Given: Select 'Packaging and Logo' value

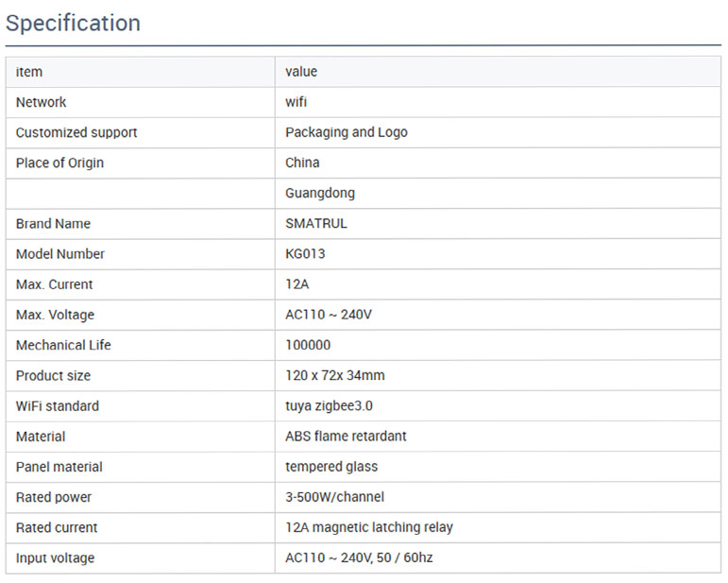Looking at the screenshot, I should tap(347, 132).
